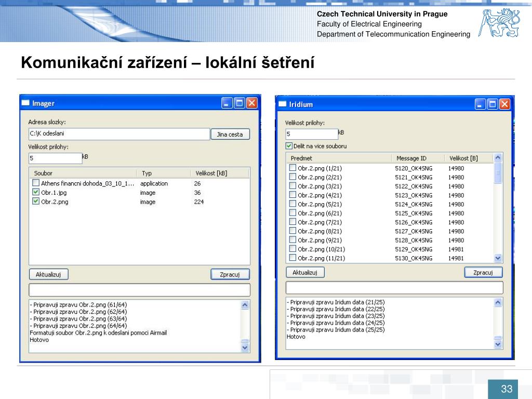
Task: Click the Jina cesta button
Action: [230, 135]
